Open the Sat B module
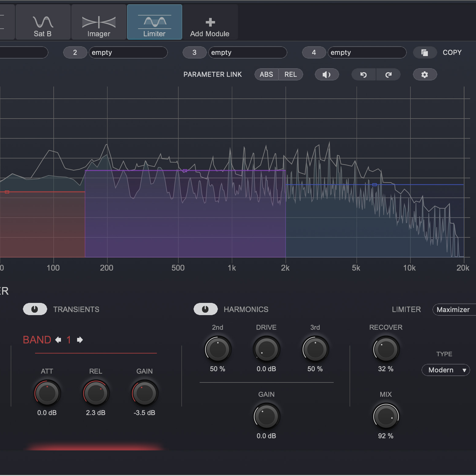This screenshot has height=476, width=476. pos(43,22)
